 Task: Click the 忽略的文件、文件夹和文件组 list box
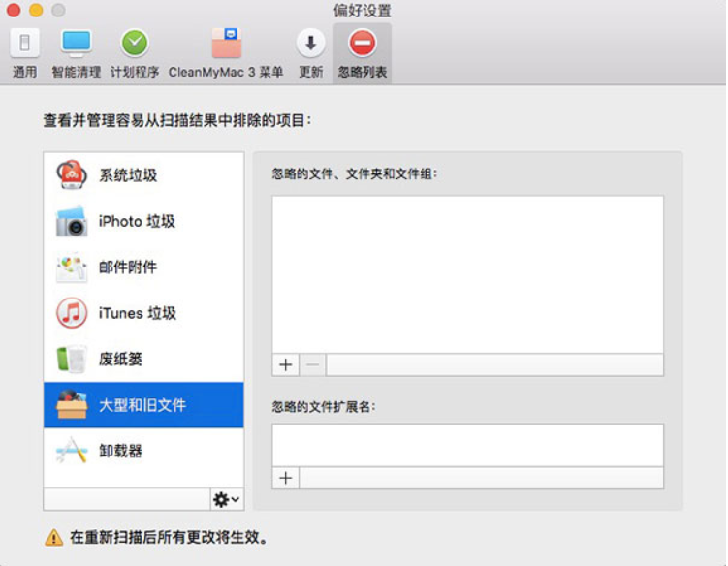click(x=467, y=274)
